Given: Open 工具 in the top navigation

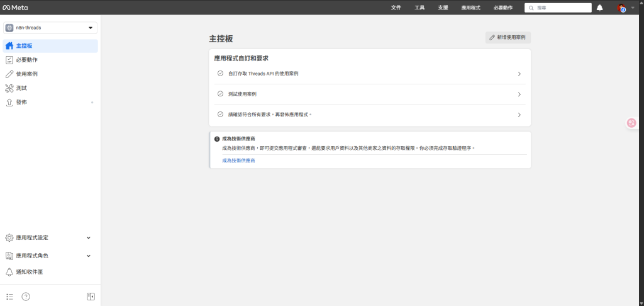Looking at the screenshot, I should coord(419,8).
